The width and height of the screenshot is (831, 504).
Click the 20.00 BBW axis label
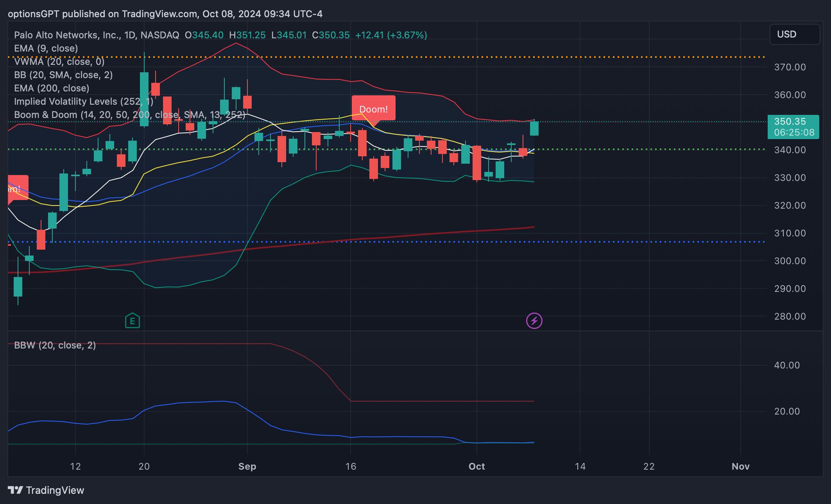(787, 411)
